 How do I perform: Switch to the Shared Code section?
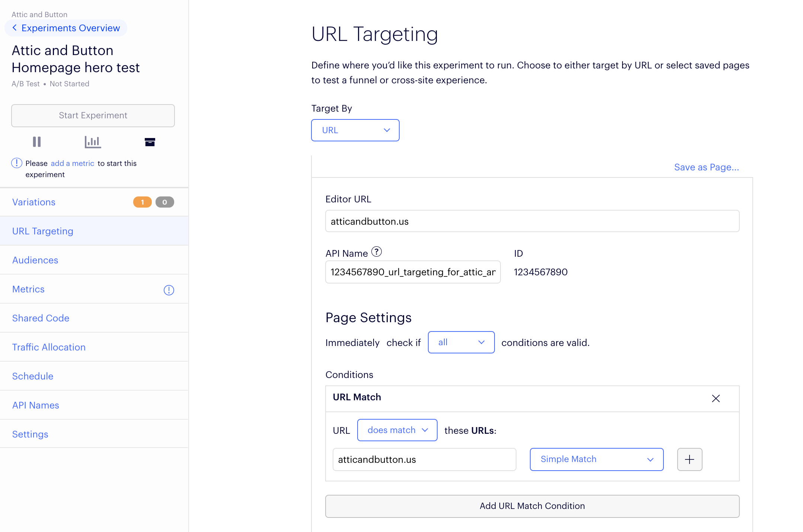click(x=41, y=318)
